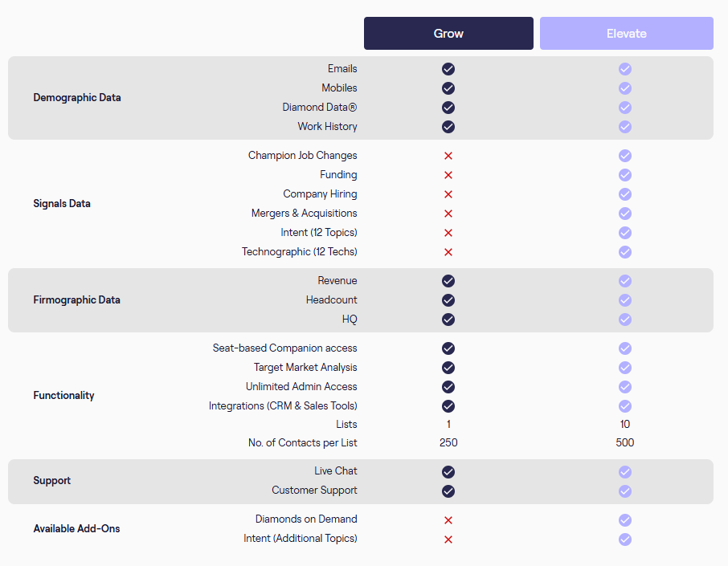Click the No. of Contacts per List label
Viewport: 728px width, 566px height.
tap(303, 443)
